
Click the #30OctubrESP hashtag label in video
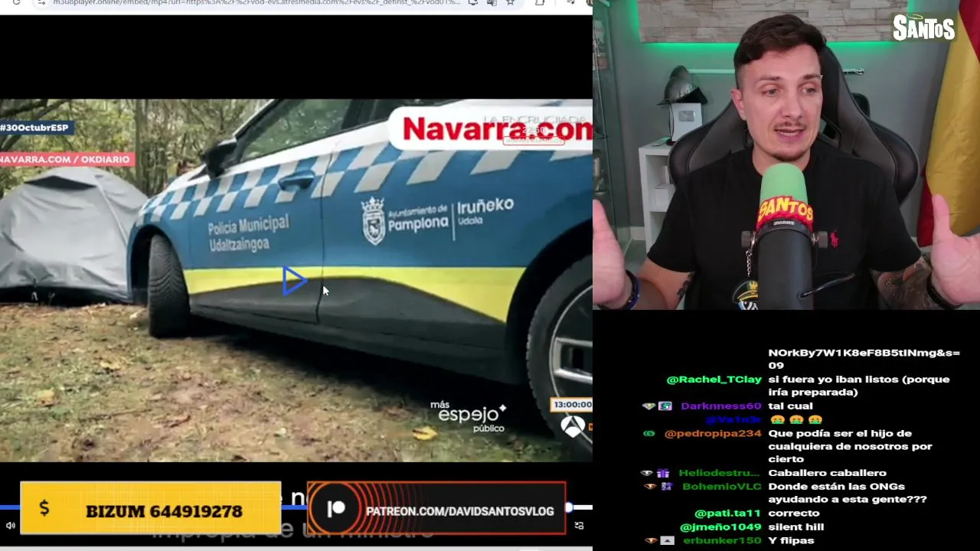36,128
